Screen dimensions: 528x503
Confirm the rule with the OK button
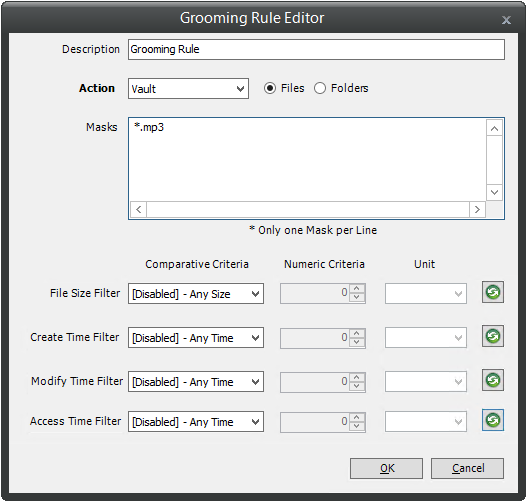point(386,468)
